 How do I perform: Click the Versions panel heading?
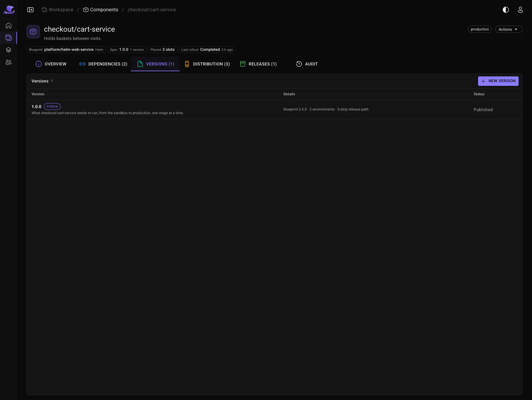40,81
